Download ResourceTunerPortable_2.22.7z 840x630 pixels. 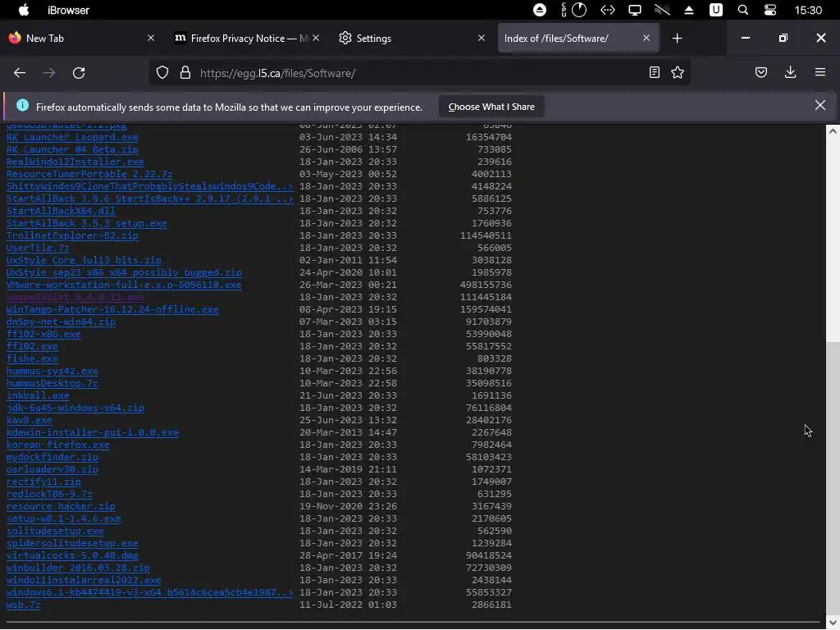point(89,174)
